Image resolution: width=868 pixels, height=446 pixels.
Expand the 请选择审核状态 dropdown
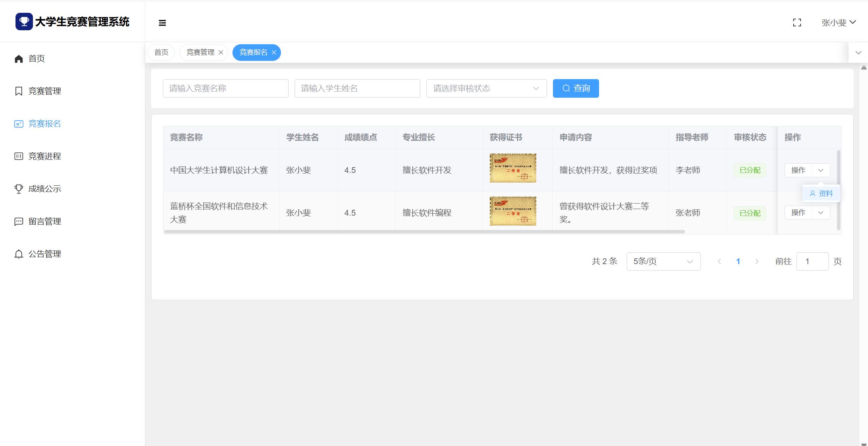point(486,88)
